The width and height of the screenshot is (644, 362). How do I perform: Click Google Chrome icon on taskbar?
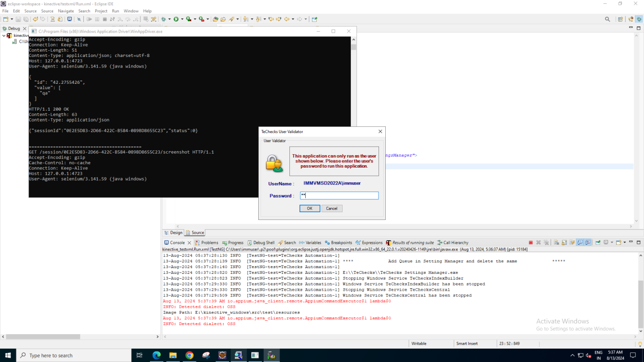point(189,355)
